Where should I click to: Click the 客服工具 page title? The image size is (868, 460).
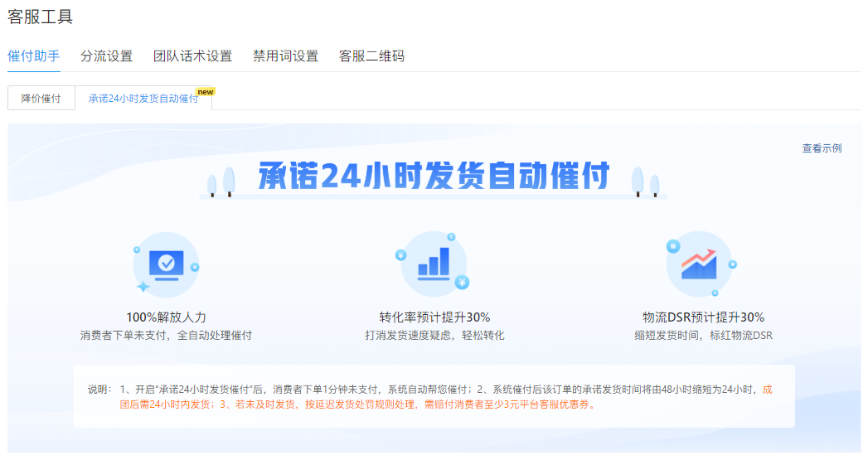pyautogui.click(x=40, y=17)
